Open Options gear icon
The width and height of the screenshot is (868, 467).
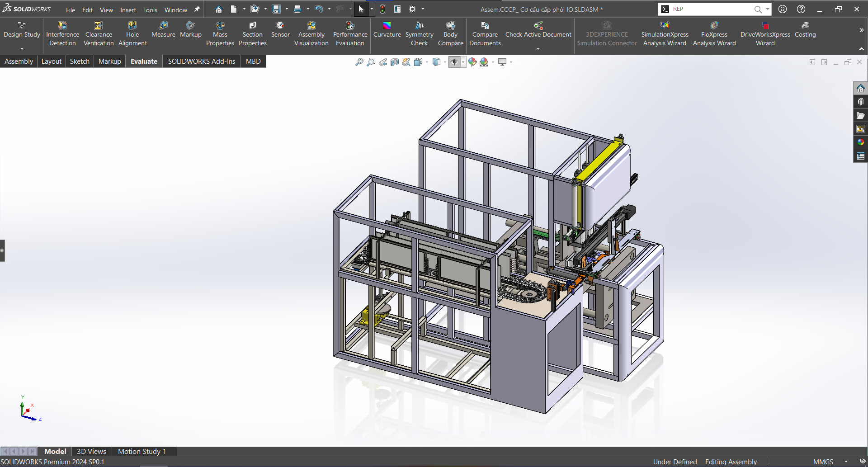tap(412, 9)
